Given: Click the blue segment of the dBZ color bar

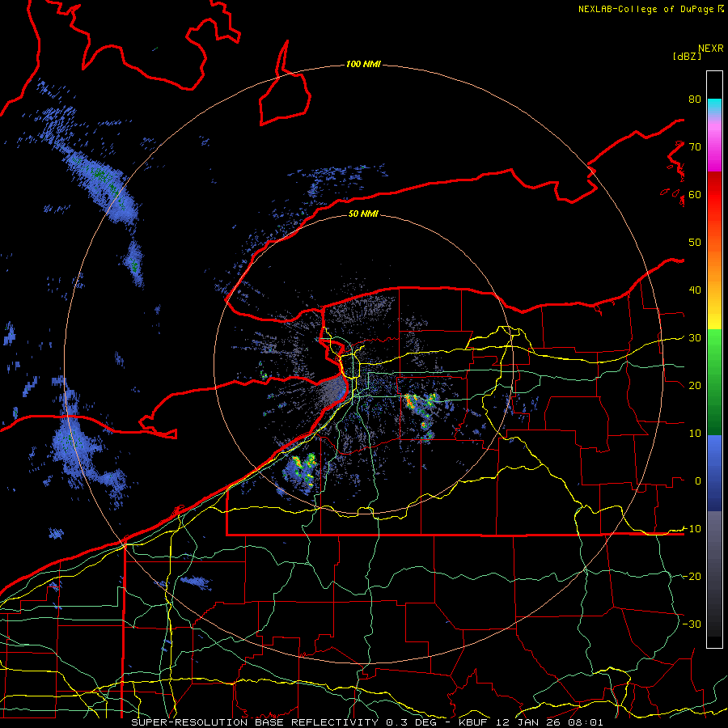Looking at the screenshot, I should [714, 472].
